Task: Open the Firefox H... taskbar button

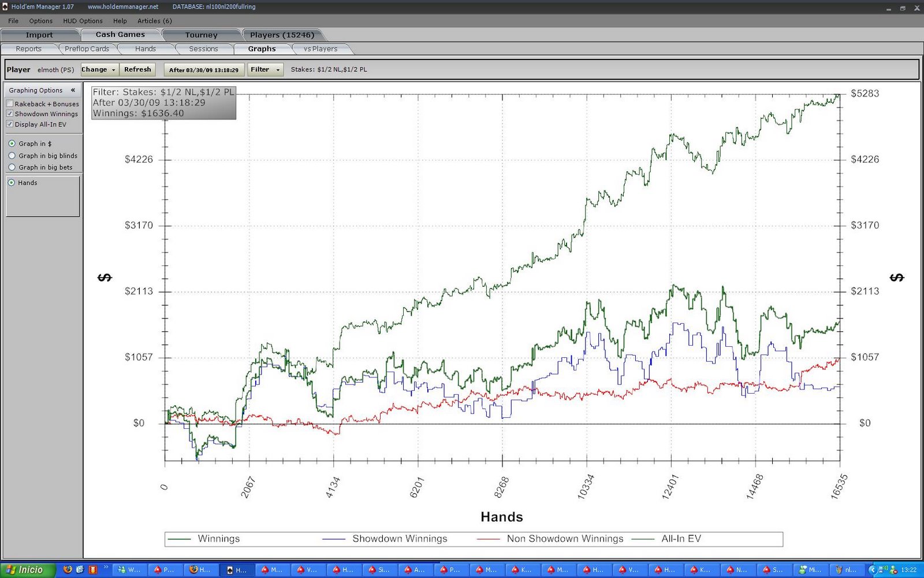Action: pyautogui.click(x=201, y=570)
